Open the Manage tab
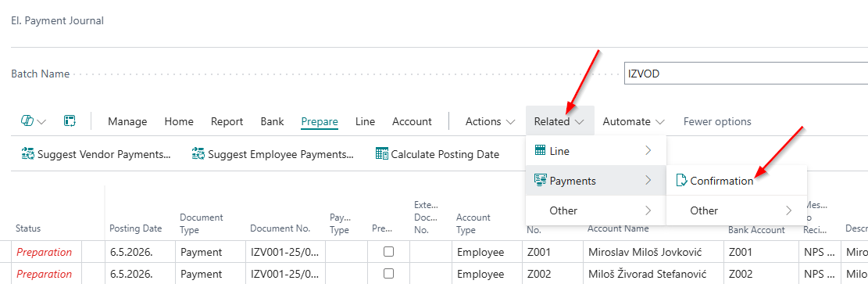This screenshot has width=868, height=284. 127,121
